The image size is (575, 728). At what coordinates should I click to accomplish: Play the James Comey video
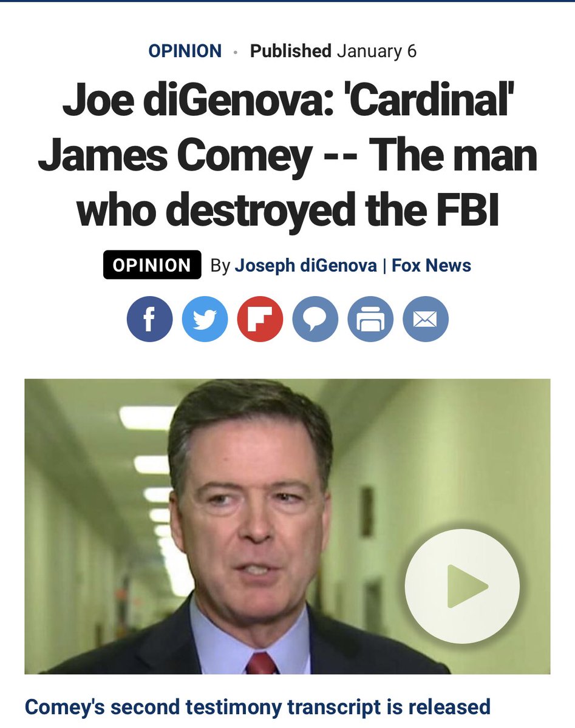click(x=462, y=585)
